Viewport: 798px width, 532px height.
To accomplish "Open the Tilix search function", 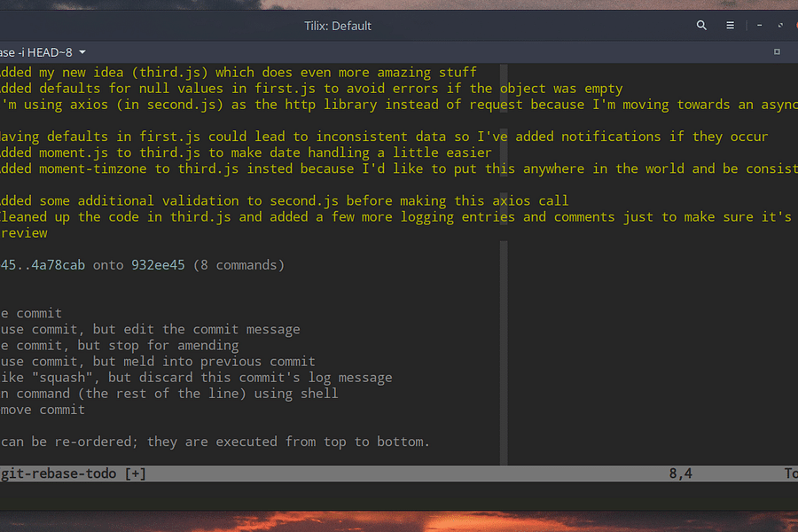I will coord(701,25).
